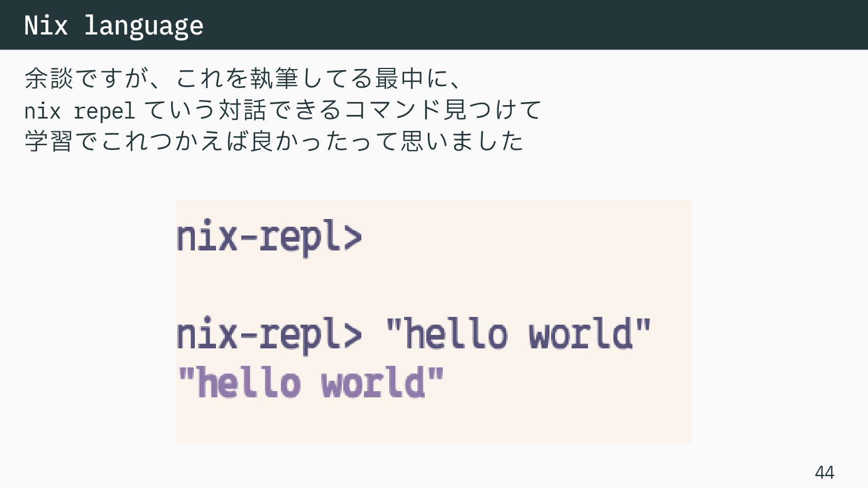Click the first Japanese line starting 余談ですが
868x488 pixels.
point(242,78)
